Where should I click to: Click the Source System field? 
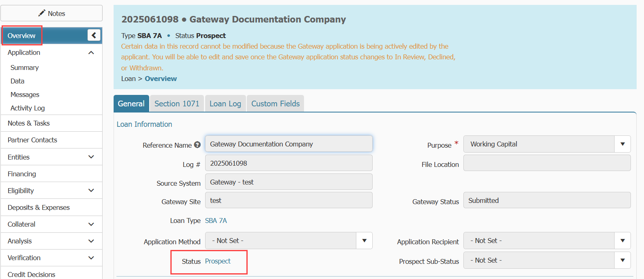click(x=288, y=182)
